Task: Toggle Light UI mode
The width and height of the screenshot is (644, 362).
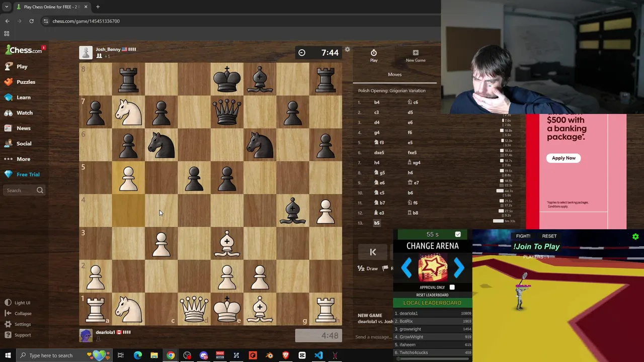Action: point(18,303)
